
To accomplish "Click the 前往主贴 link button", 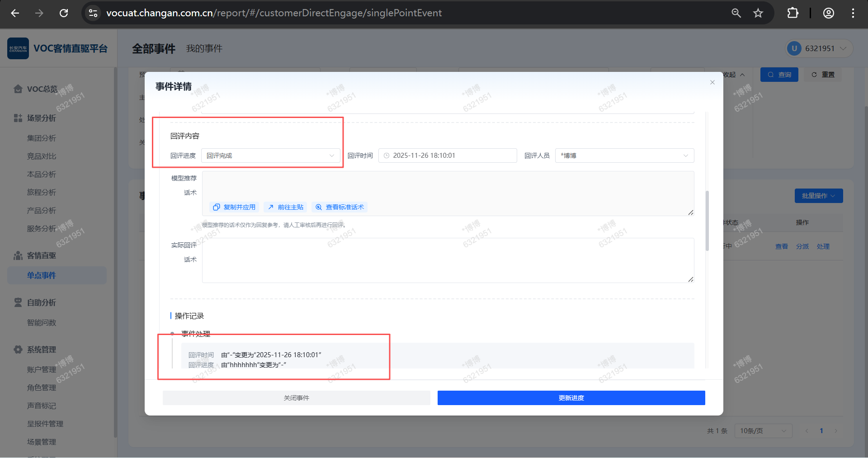I will (285, 207).
